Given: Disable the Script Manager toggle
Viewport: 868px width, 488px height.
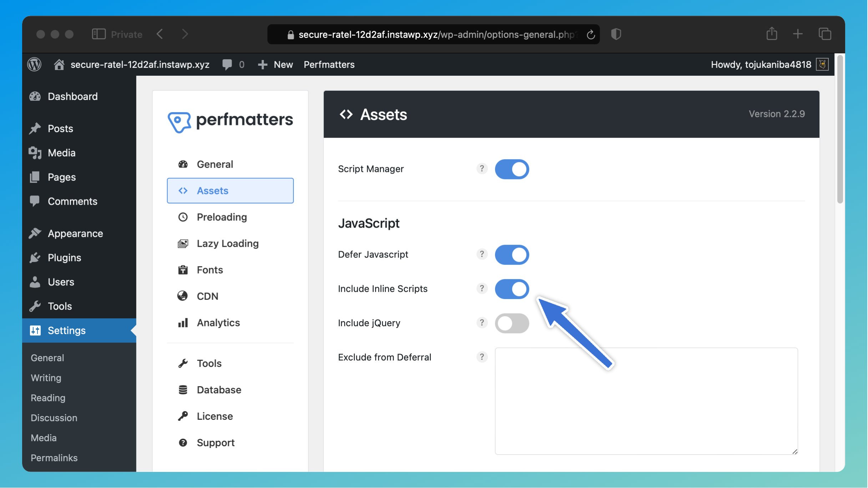Looking at the screenshot, I should pyautogui.click(x=512, y=169).
